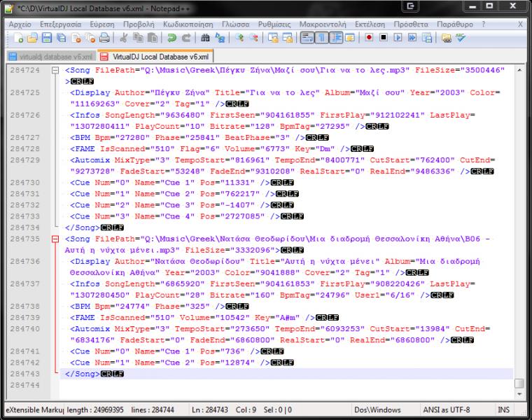This screenshot has width=532, height=420.
Task: Click the Open file folder icon
Action: [33, 38]
